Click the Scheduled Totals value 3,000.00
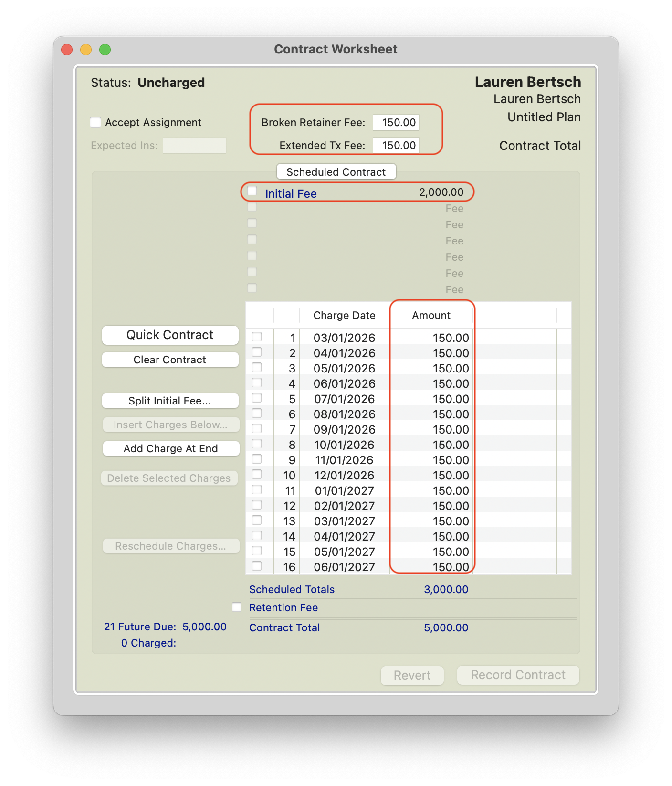 [x=446, y=589]
